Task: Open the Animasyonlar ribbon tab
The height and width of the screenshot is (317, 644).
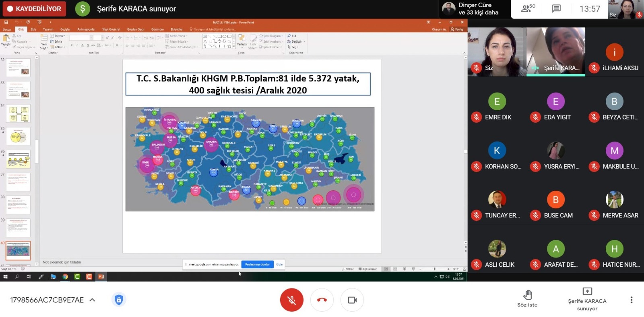Action: [86, 29]
